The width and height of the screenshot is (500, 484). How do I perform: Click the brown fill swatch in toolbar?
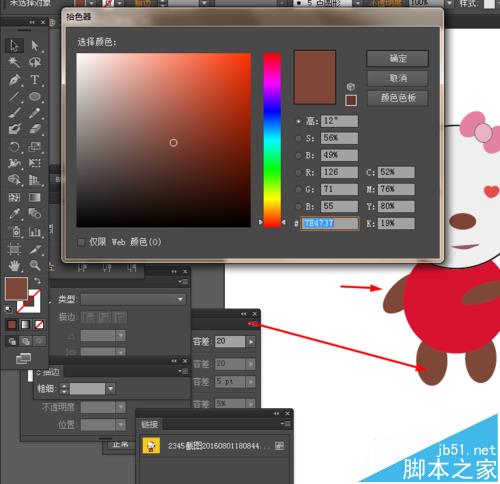click(x=16, y=289)
